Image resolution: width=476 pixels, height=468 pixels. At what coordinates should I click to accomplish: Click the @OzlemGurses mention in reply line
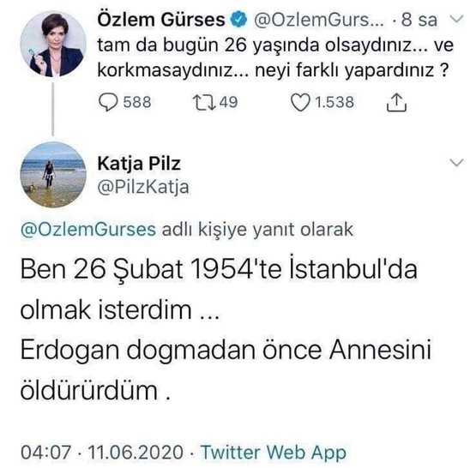[88, 230]
